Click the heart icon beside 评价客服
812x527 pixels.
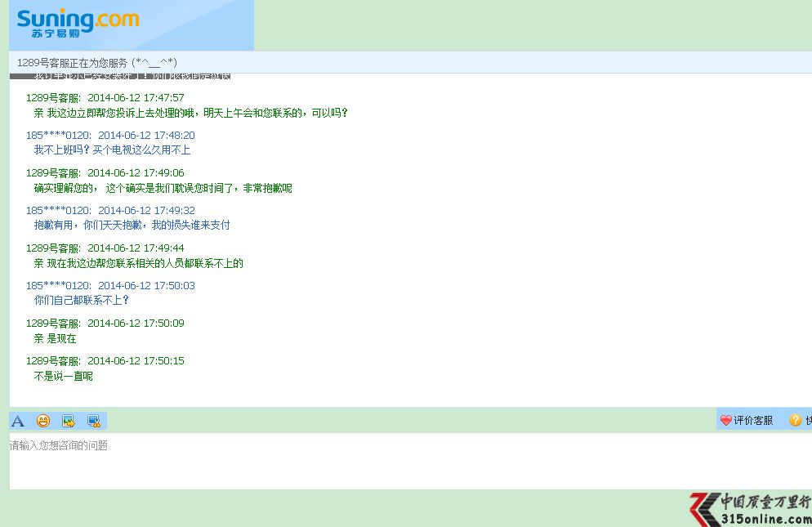point(726,420)
